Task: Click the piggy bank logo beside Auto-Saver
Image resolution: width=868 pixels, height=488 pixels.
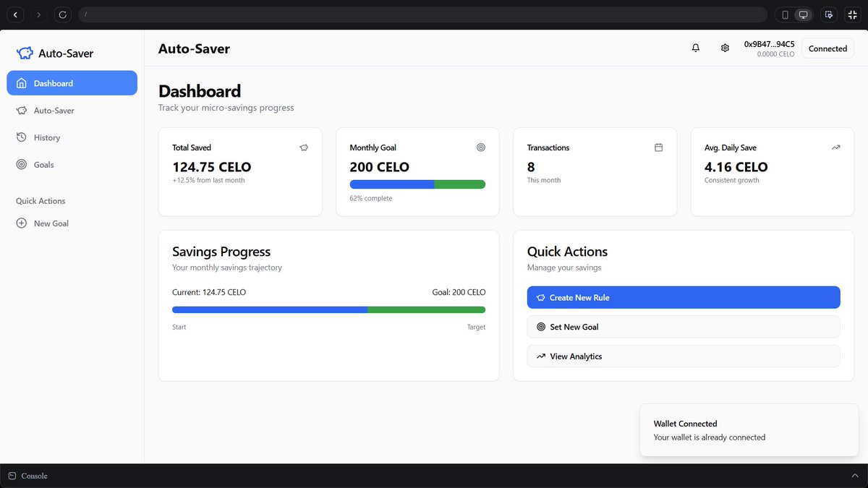Action: pyautogui.click(x=25, y=53)
